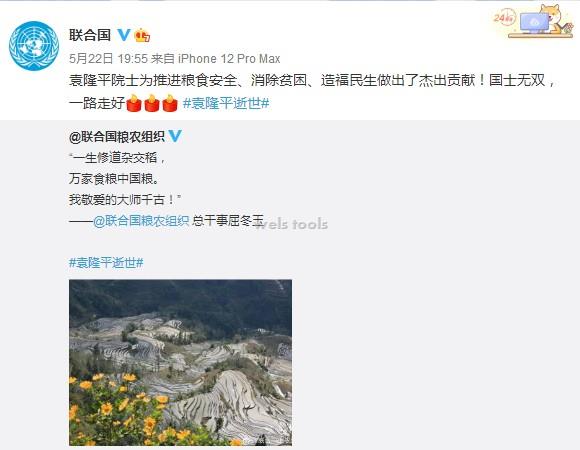The height and width of the screenshot is (450, 580).
Task: Click the blue verified V badge beside 联合国
Action: tap(124, 35)
